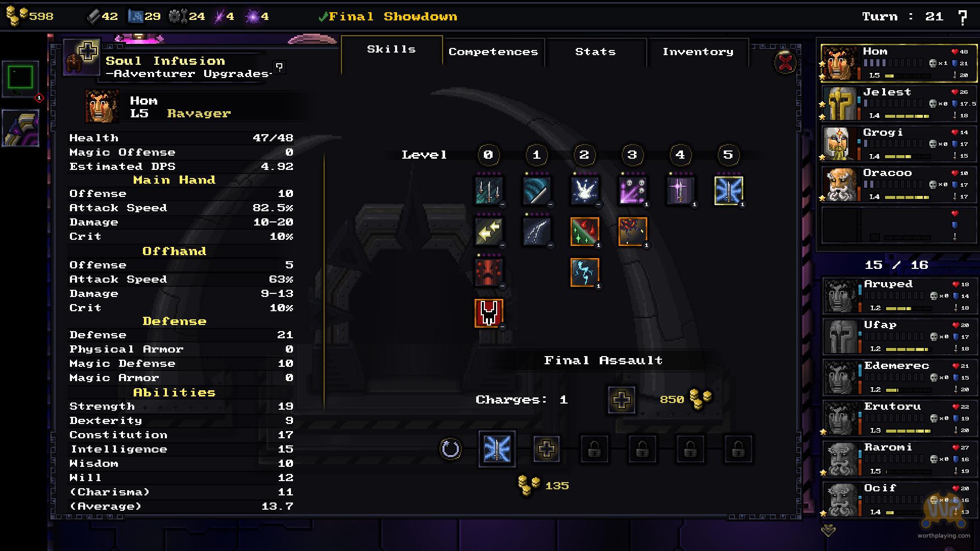
Task: Open the Inventory tab
Action: click(x=698, y=52)
